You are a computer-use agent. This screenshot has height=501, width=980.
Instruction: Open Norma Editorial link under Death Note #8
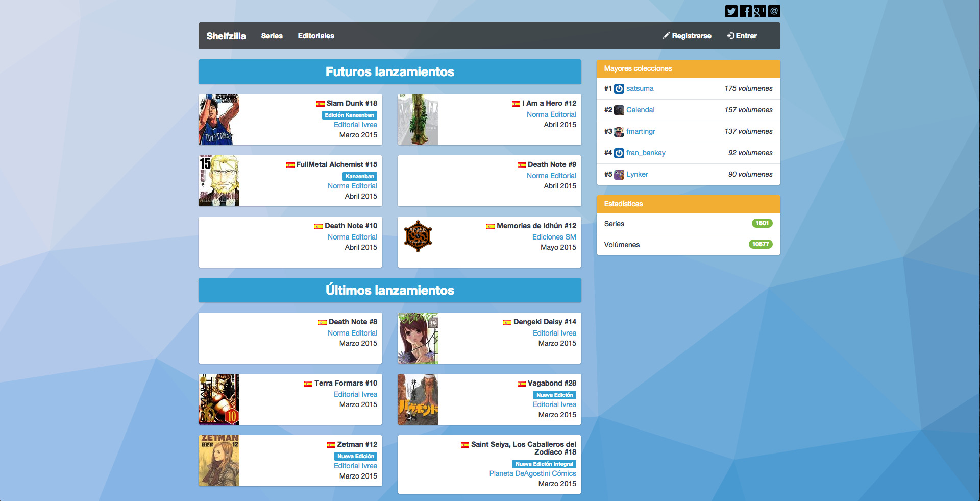[x=352, y=333]
